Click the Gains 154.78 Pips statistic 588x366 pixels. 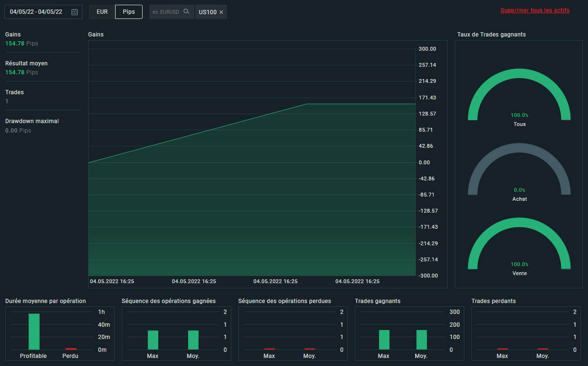coord(21,44)
